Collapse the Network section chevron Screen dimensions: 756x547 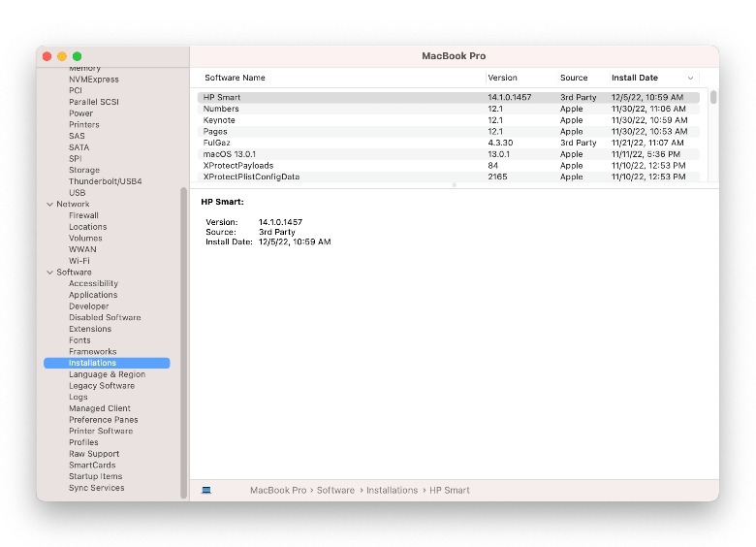pyautogui.click(x=49, y=204)
